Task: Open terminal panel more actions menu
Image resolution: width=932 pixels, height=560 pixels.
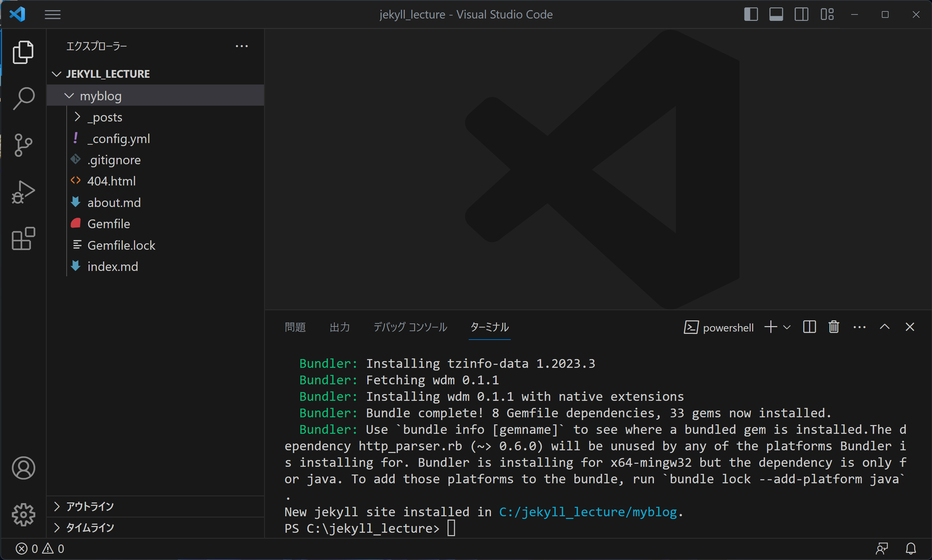Action: click(860, 327)
